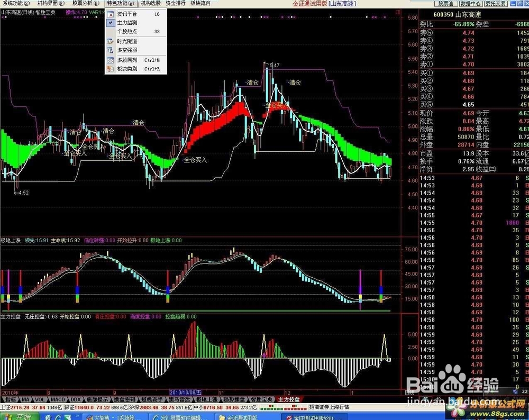Open the 机构界面(F) menu
529x420 pixels.
point(51,3)
